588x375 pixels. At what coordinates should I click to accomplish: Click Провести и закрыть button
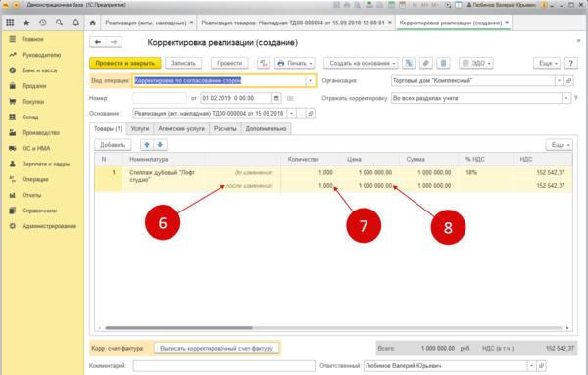(125, 63)
